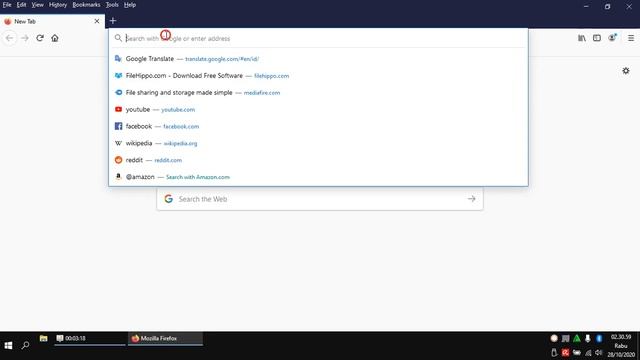Close the New Tab tab
This screenshot has width=640, height=360.
pyautogui.click(x=97, y=21)
